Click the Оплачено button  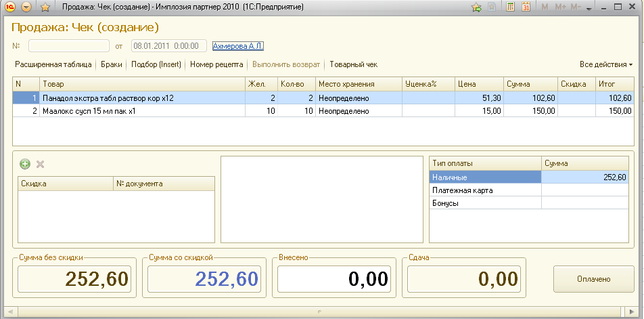(x=593, y=279)
